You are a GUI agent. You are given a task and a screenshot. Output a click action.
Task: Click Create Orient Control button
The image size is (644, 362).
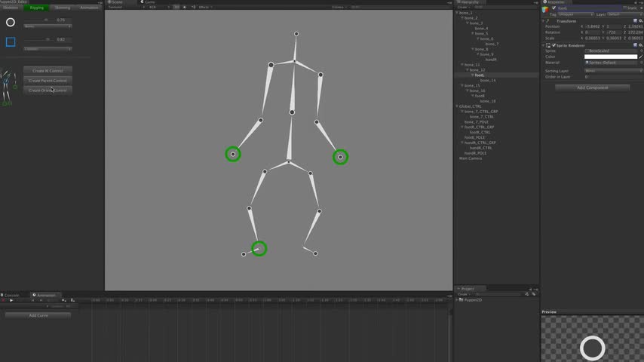click(48, 90)
